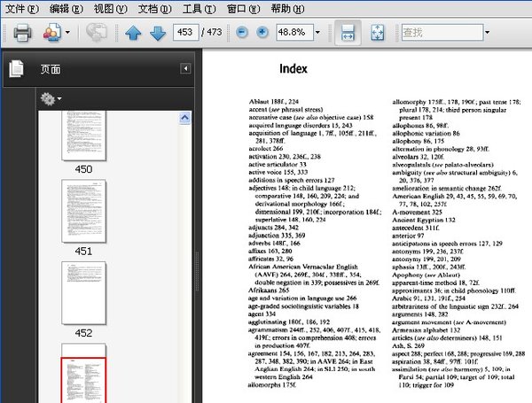Collapse the Pages navigation panel
The image size is (532, 403).
click(185, 69)
